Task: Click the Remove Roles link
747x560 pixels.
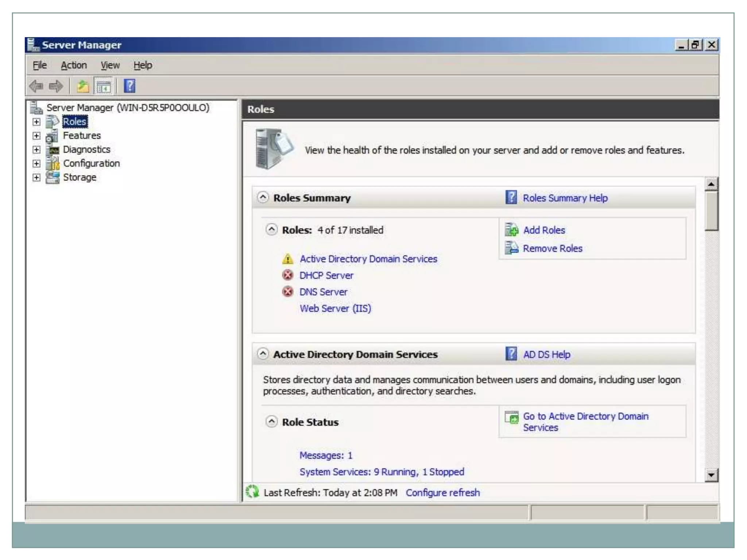Action: [553, 248]
